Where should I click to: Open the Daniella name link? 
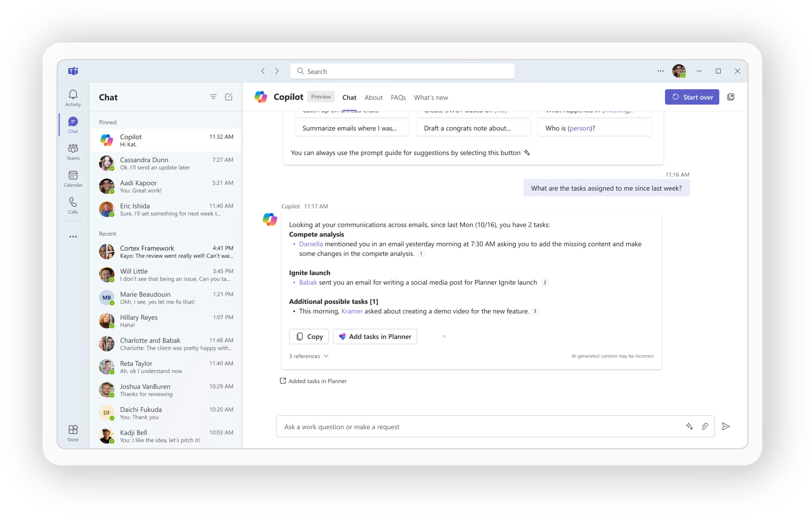click(311, 244)
